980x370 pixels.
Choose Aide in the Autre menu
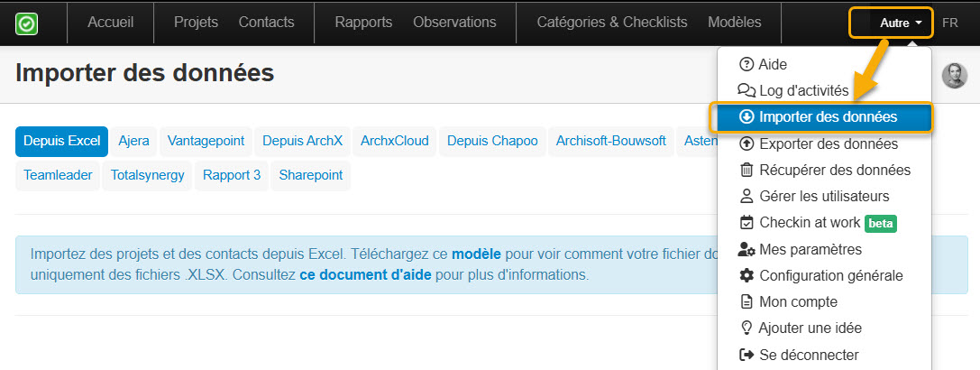click(824, 64)
